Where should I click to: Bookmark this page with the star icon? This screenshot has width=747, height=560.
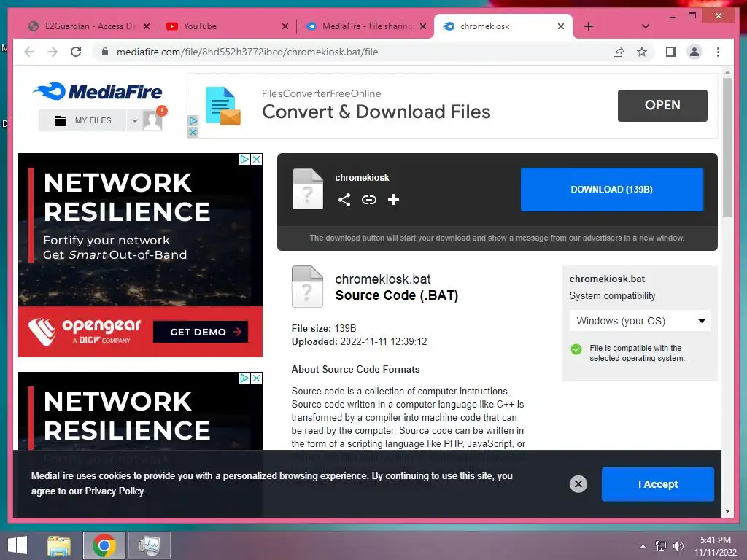pyautogui.click(x=642, y=52)
